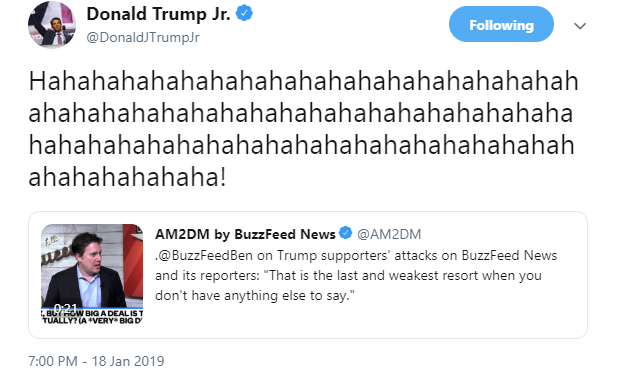Click the 'HOW BIG A DEAL' video caption banner
Viewport: 622px width, 379px height.
click(x=92, y=317)
